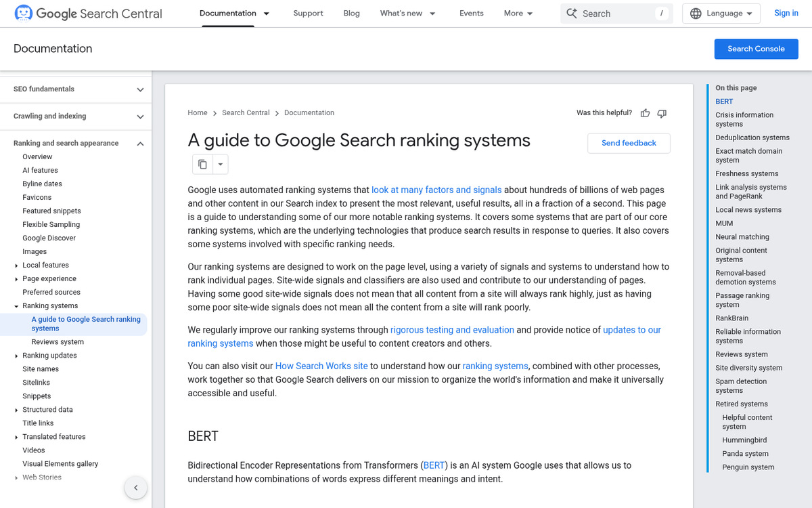The width and height of the screenshot is (812, 508).
Task: Jump to RankBrain section
Action: click(x=732, y=318)
